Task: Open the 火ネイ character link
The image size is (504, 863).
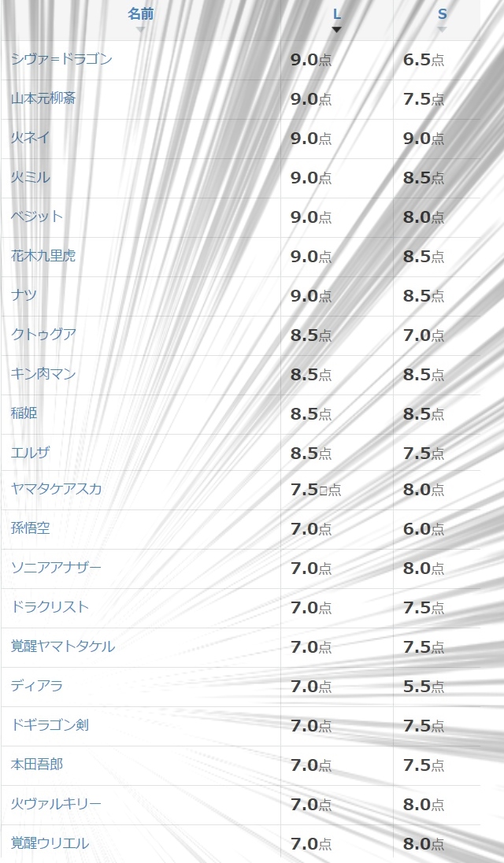Action: click(x=30, y=138)
